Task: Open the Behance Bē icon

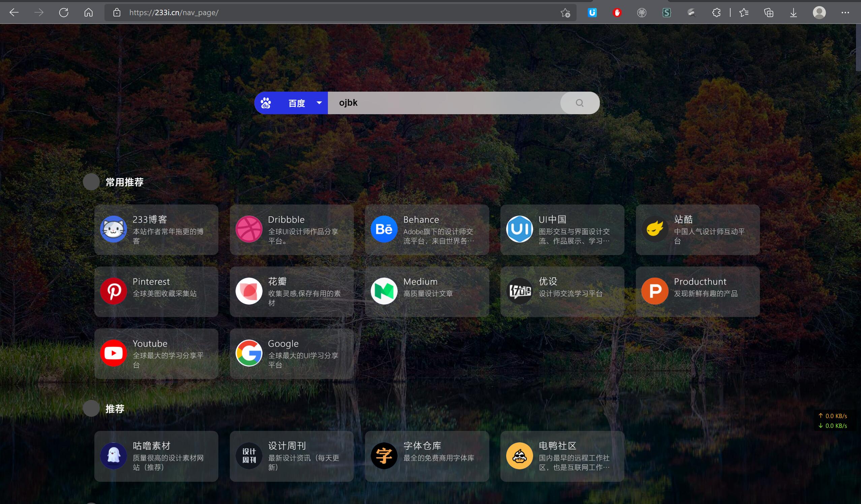Action: [x=384, y=229]
